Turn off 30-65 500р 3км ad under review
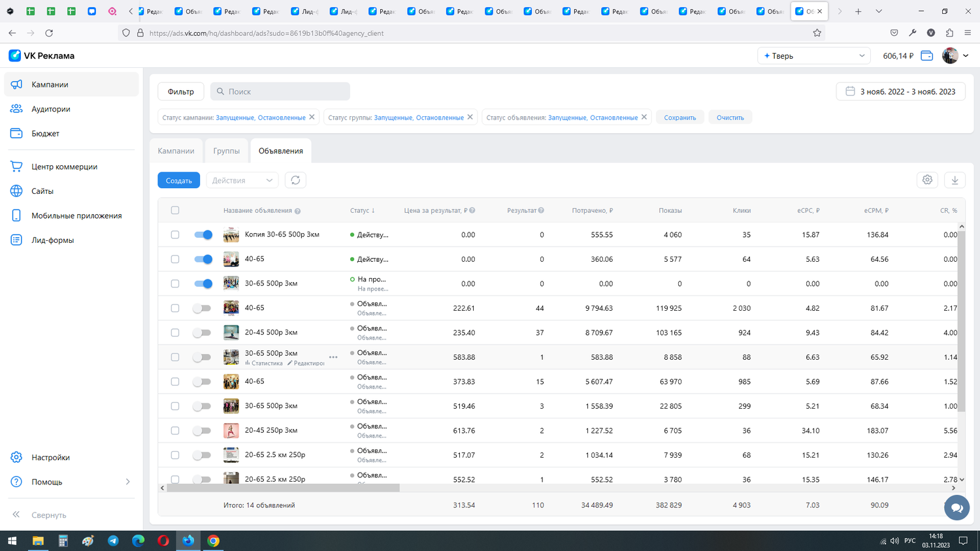The width and height of the screenshot is (980, 551). click(x=203, y=283)
